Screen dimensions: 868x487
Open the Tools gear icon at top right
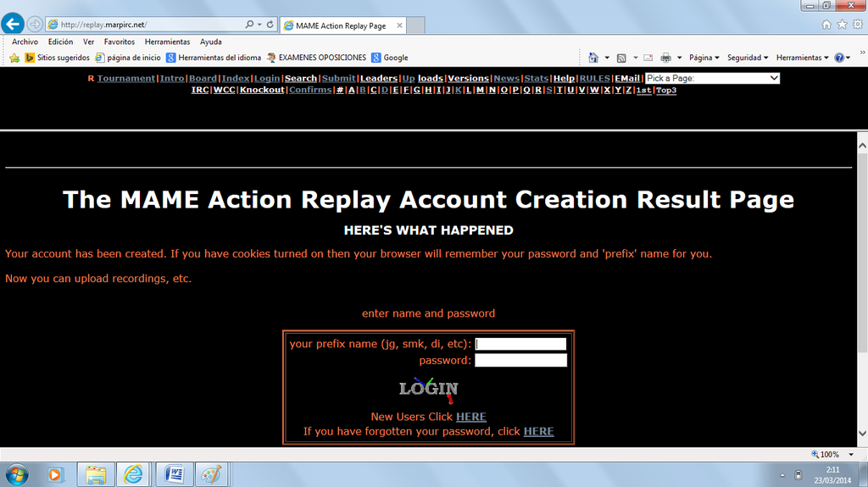[x=858, y=25]
